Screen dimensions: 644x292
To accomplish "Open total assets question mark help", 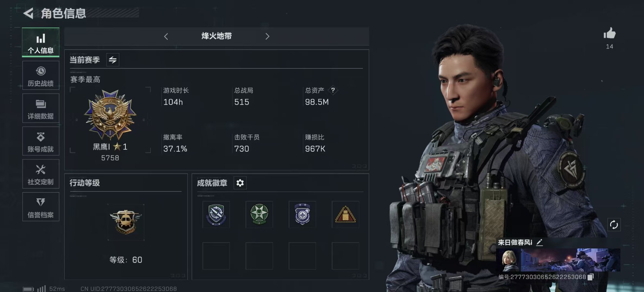I will click(x=333, y=90).
